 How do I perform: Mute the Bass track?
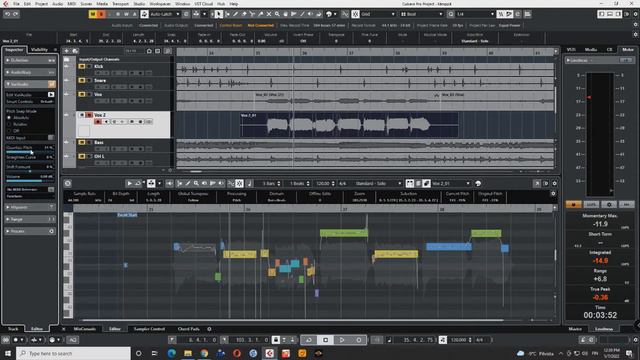(x=82, y=142)
